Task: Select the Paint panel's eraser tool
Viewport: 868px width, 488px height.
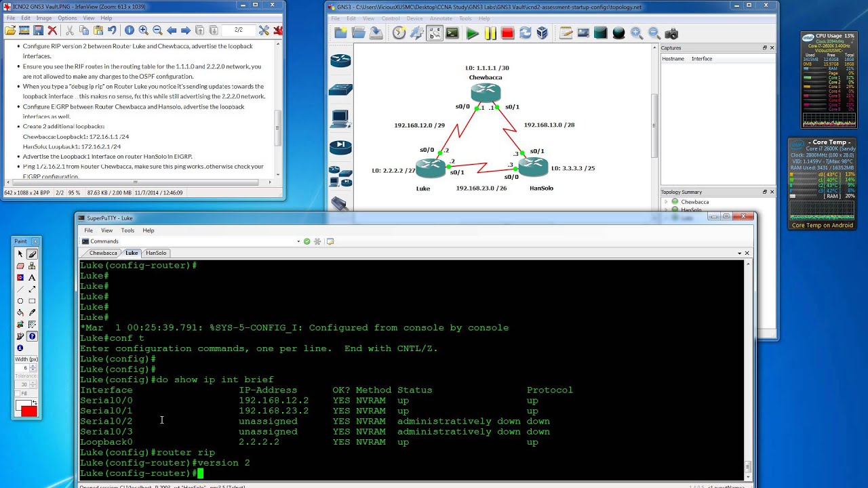Action: 20,266
